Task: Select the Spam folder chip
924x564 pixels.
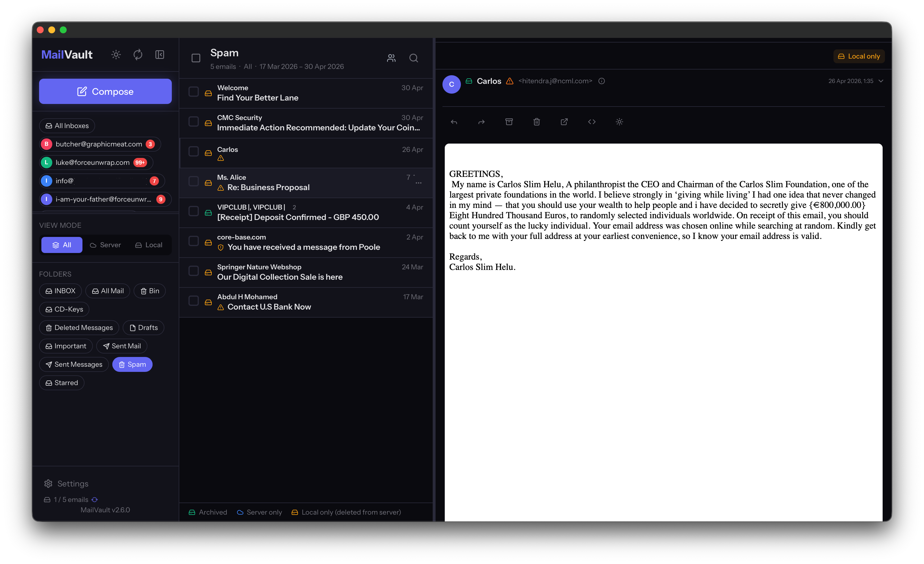Action: click(x=132, y=365)
